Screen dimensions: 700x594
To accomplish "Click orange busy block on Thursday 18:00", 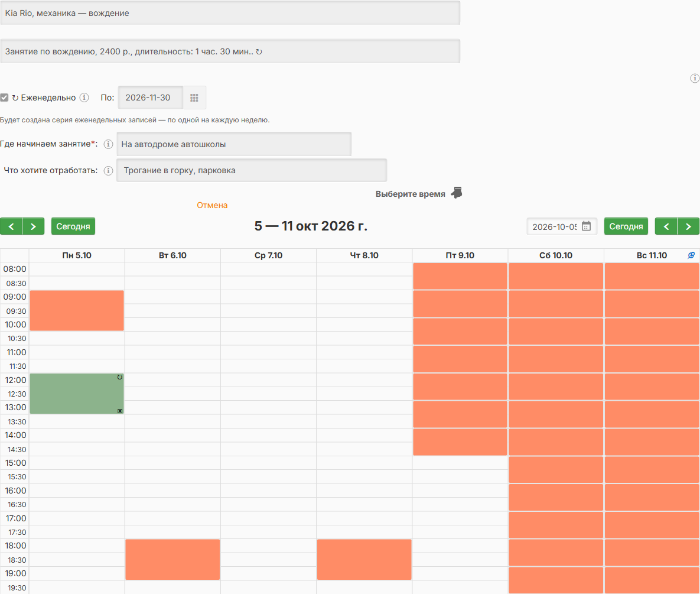I will click(364, 560).
